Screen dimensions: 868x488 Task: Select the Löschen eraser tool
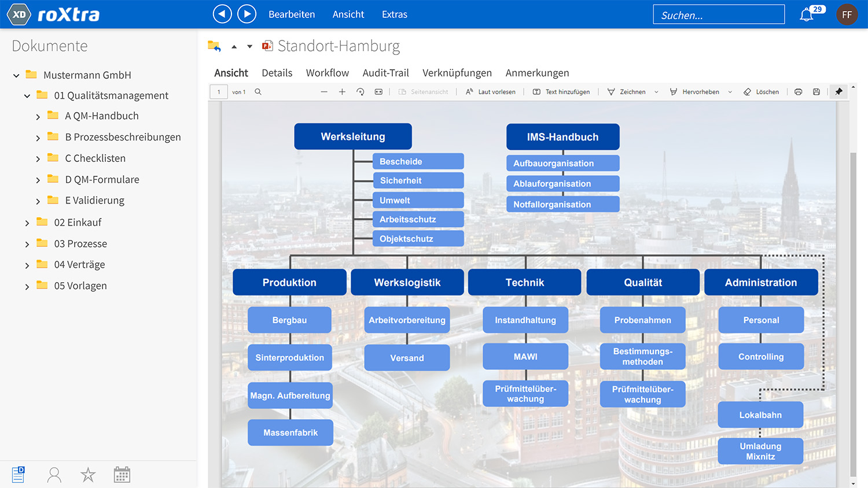[761, 92]
